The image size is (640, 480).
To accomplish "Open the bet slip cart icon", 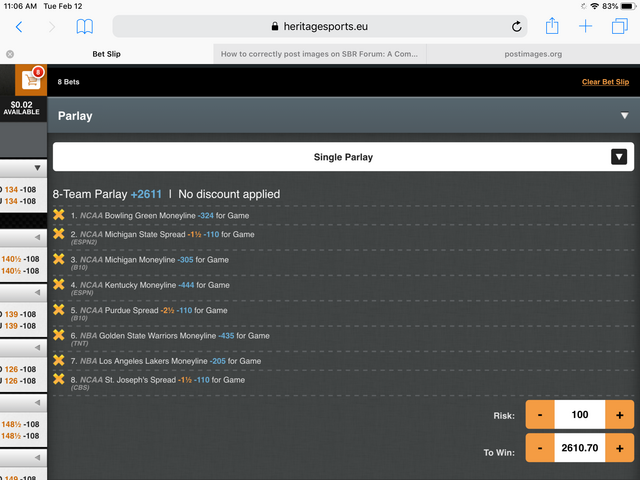I will (x=31, y=80).
